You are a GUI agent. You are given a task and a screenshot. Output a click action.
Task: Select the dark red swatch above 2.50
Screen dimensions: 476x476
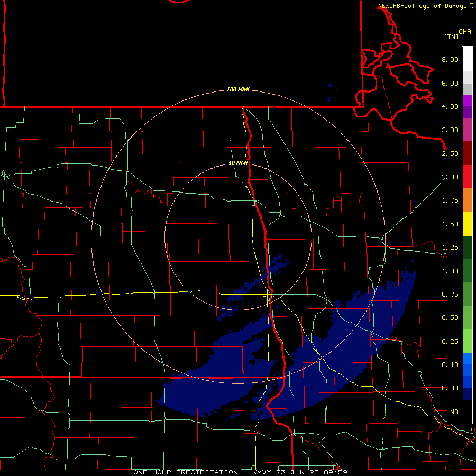[467, 153]
